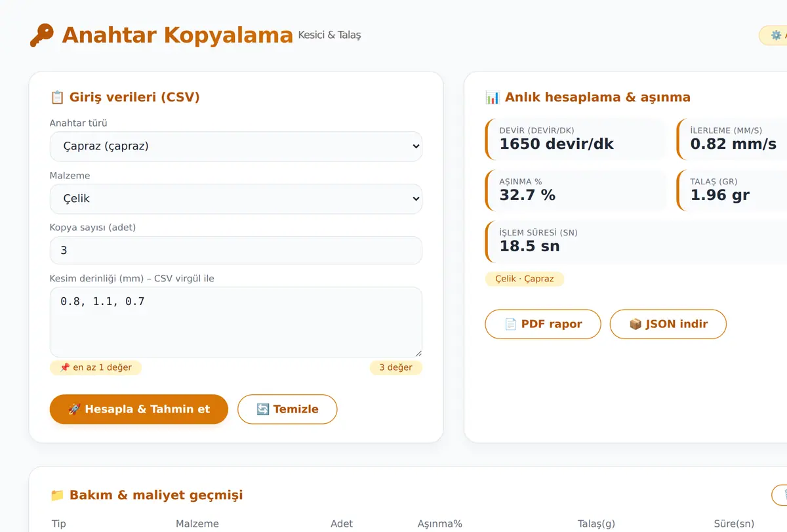787x532 pixels.
Task: Click the Temizle button
Action: click(287, 409)
